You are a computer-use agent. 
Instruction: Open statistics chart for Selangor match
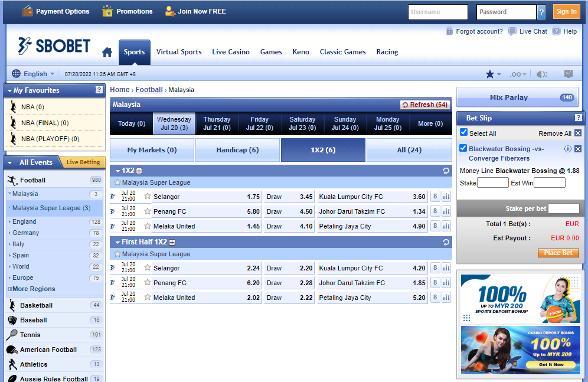(446, 197)
